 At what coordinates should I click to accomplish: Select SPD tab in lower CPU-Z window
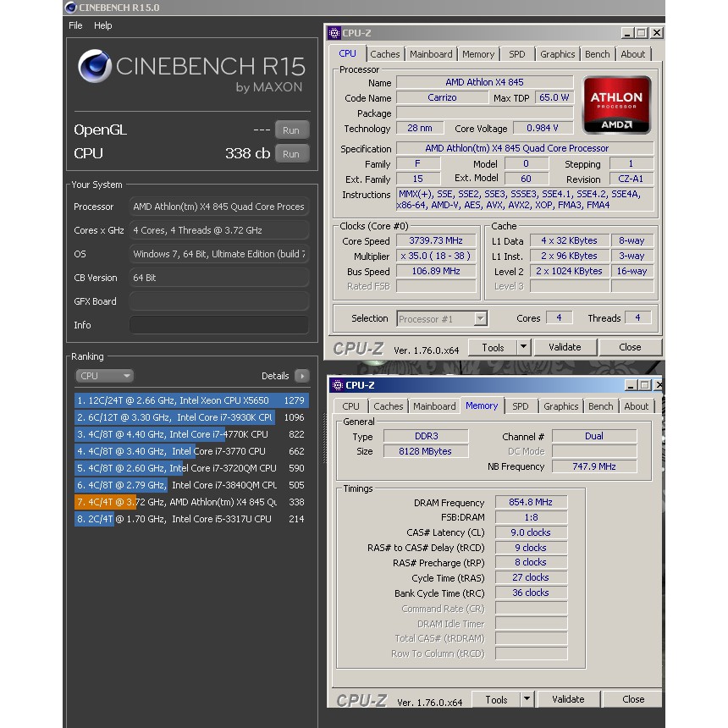click(x=521, y=406)
